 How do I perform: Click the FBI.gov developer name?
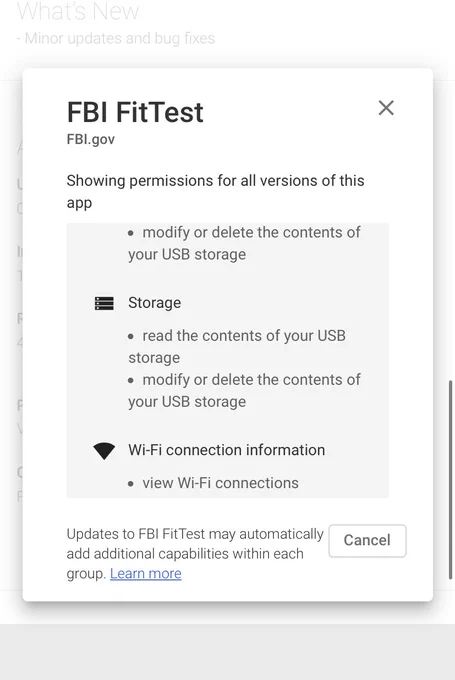click(91, 139)
